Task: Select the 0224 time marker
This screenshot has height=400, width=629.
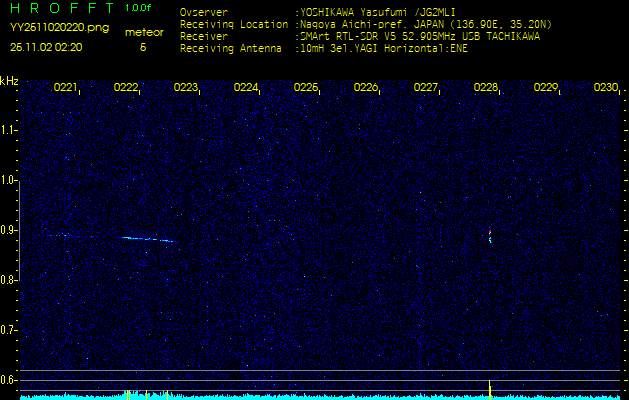Action: click(x=246, y=87)
